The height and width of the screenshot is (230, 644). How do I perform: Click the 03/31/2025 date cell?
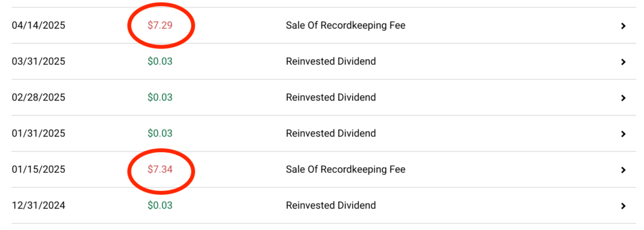coord(38,62)
